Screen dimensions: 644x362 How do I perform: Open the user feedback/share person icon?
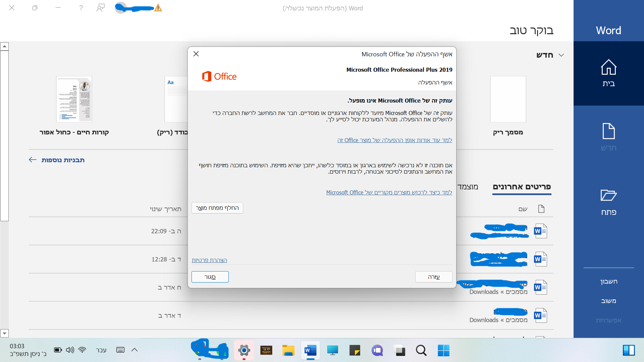[101, 8]
